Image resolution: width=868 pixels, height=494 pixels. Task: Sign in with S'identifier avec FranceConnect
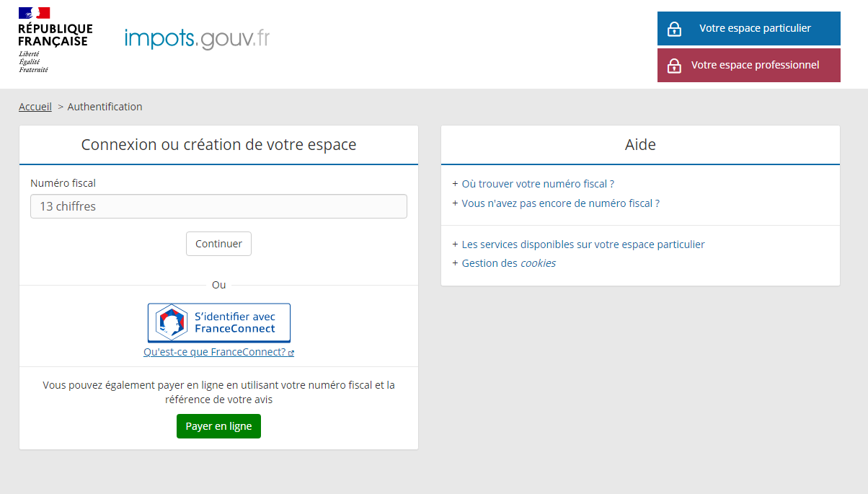(219, 322)
